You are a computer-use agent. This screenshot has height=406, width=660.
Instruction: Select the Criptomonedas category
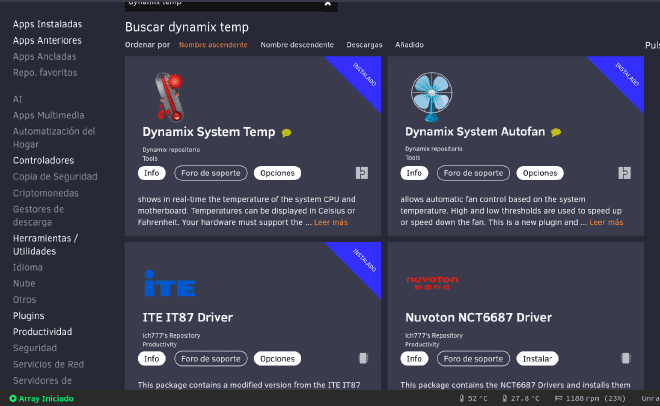(46, 193)
